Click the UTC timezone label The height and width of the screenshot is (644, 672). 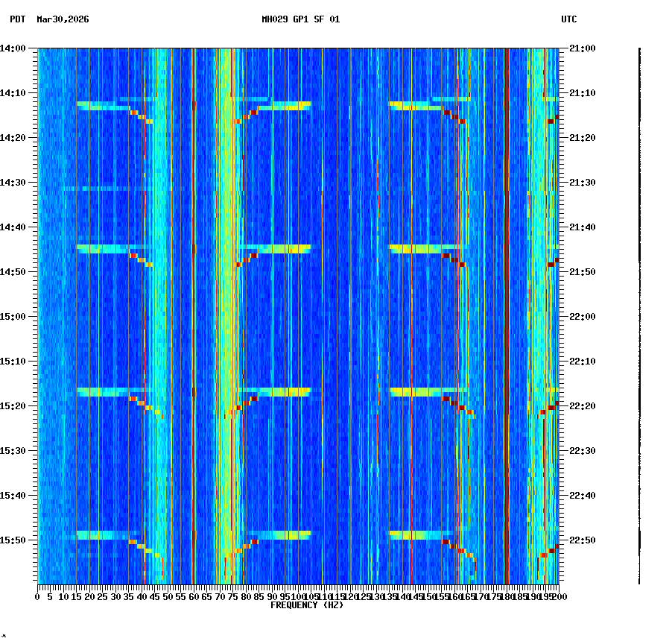point(569,21)
